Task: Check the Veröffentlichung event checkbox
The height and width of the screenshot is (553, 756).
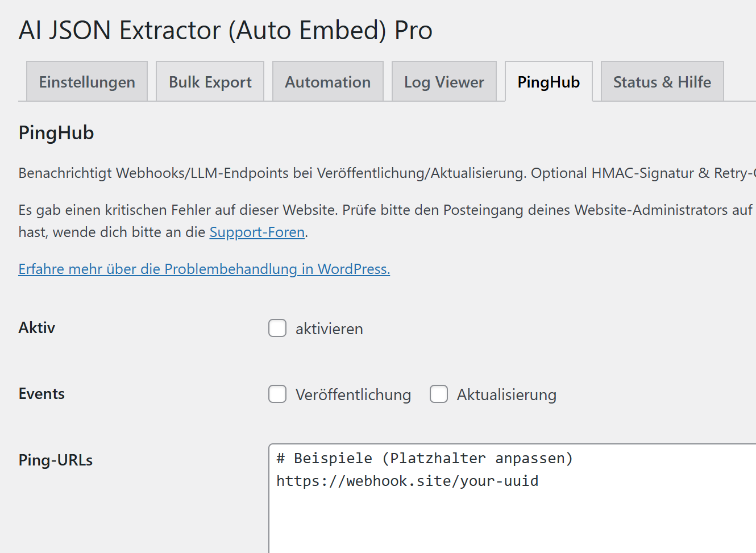Action: click(277, 394)
